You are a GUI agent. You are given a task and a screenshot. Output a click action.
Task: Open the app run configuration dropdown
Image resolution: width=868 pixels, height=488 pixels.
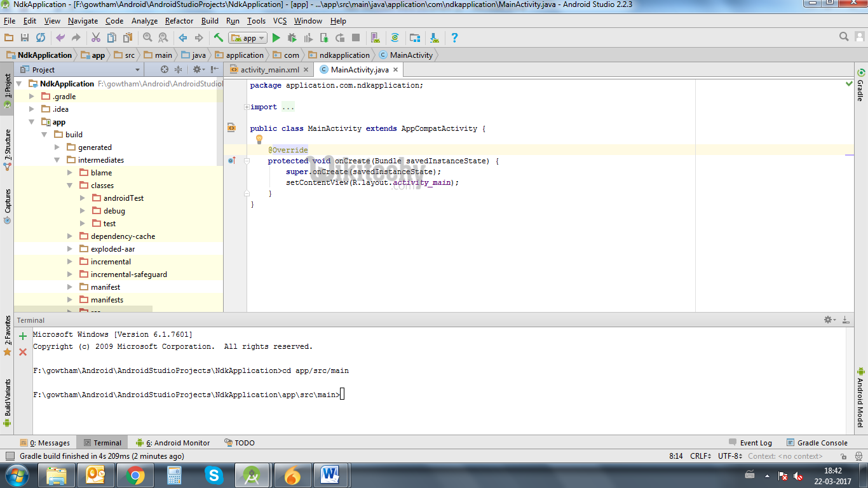tap(248, 38)
